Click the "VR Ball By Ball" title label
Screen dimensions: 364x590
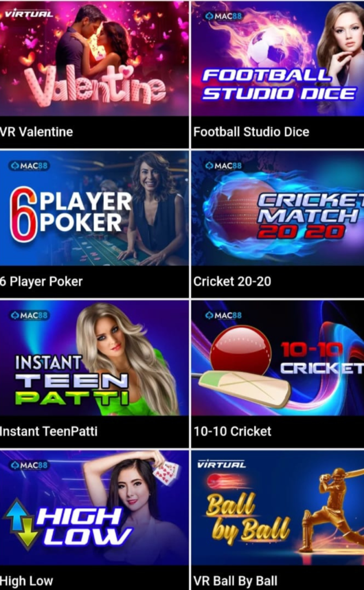click(x=236, y=581)
